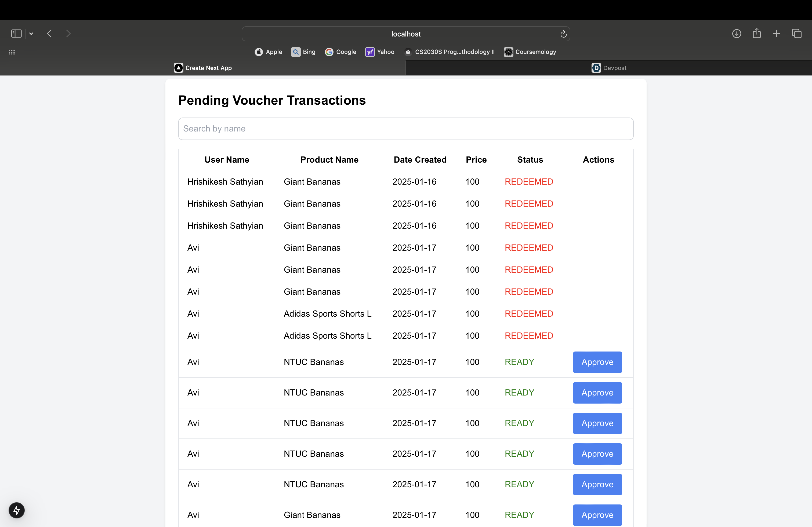Screen dimensions: 812x527
Task: Approve the Giant Bananas READY transaction
Action: point(597,515)
